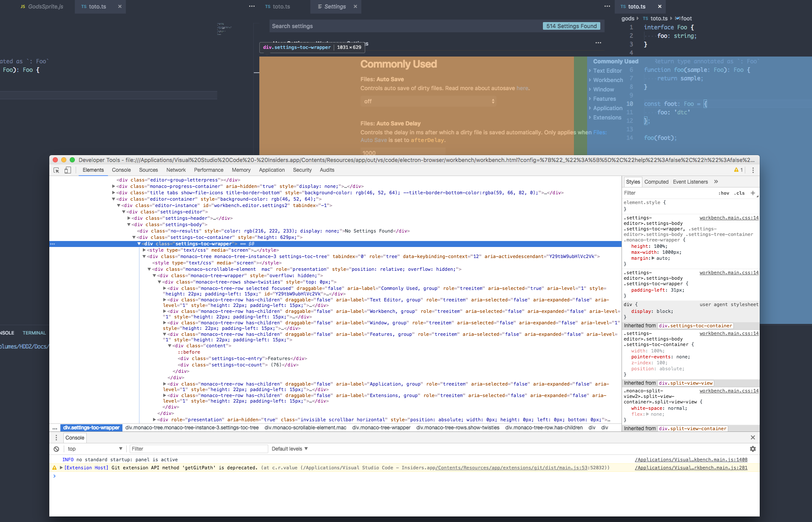Select the Computed tab in the Styles pane

pos(656,182)
